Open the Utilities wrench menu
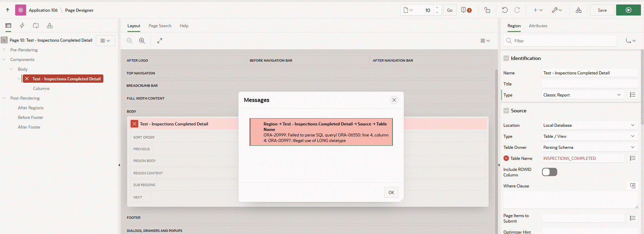Viewport: 644px width, 234px height. (556, 10)
